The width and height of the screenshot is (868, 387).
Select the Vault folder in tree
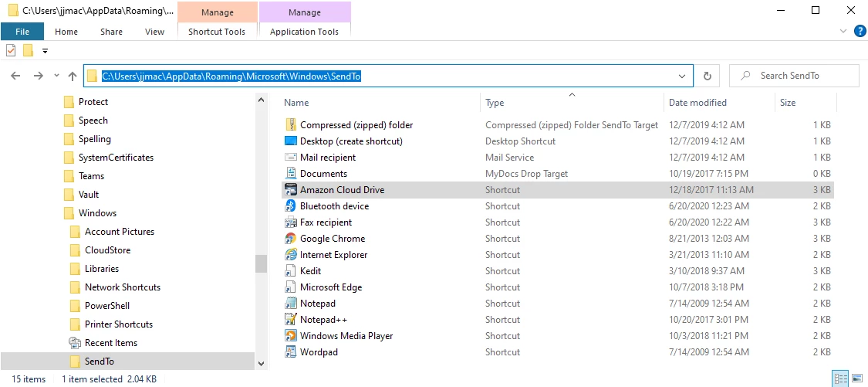(x=89, y=195)
